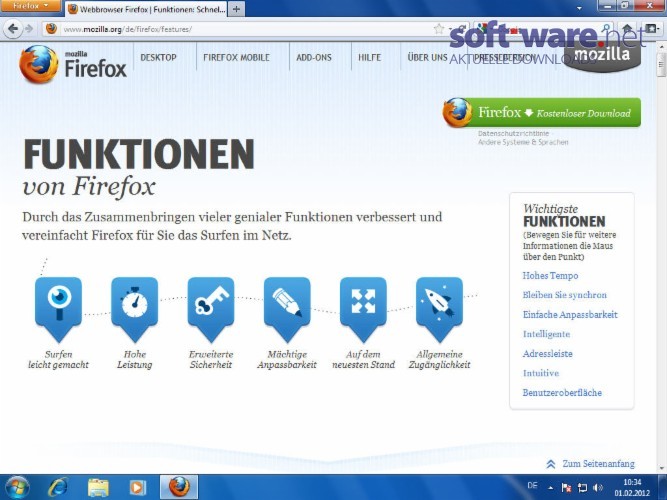Focus the URL address bar
The height and width of the screenshot is (500, 667).
[x=247, y=29]
